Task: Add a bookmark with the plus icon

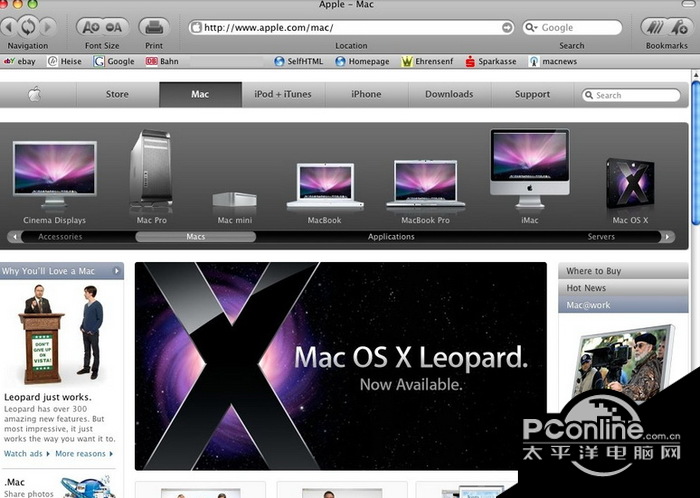Action: click(680, 27)
